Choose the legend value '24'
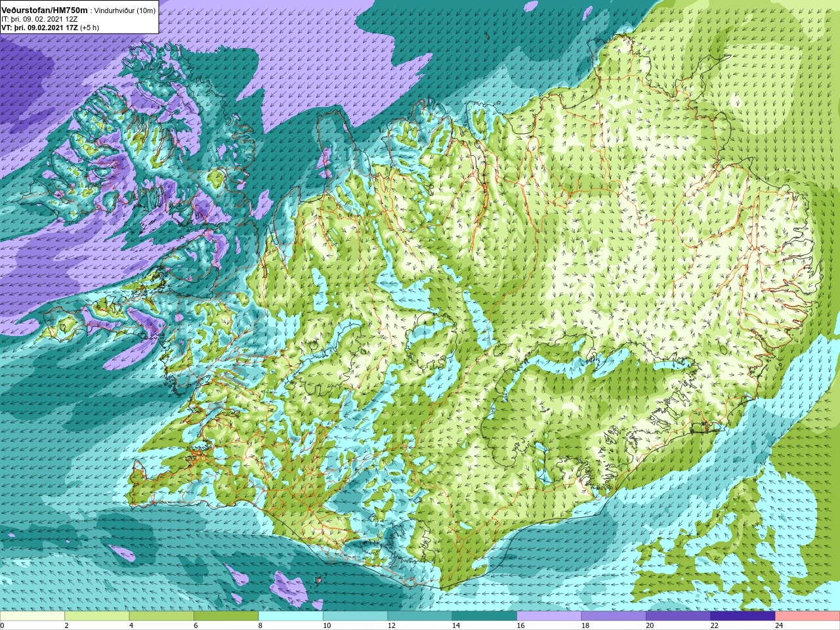The width and height of the screenshot is (840, 630). click(x=780, y=625)
